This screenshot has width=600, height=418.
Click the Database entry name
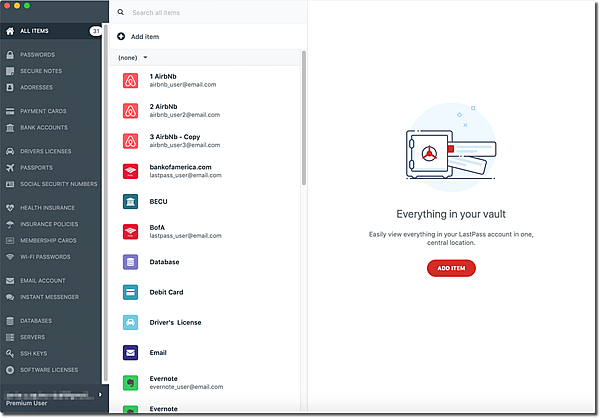pyautogui.click(x=164, y=262)
